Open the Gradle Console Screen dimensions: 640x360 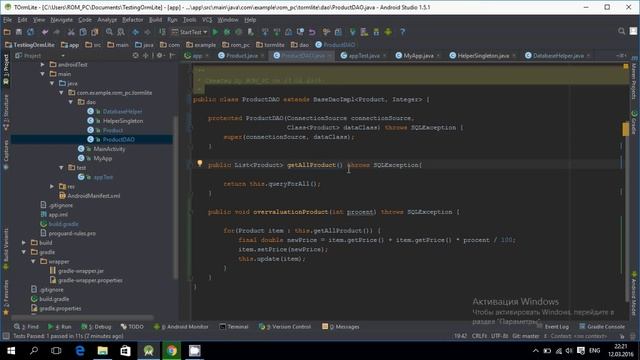point(602,327)
